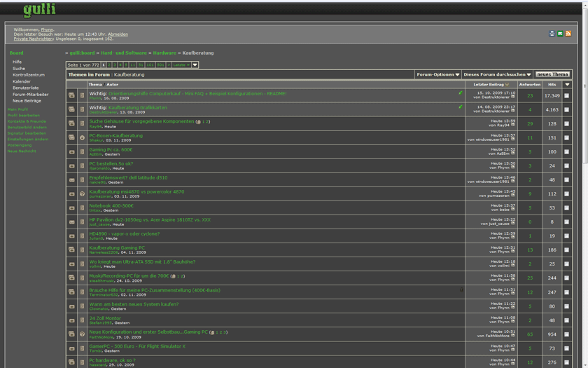The width and height of the screenshot is (588, 368).
Task: Click the post icon in Kaufberatung msi4870 row
Action: [x=82, y=193]
